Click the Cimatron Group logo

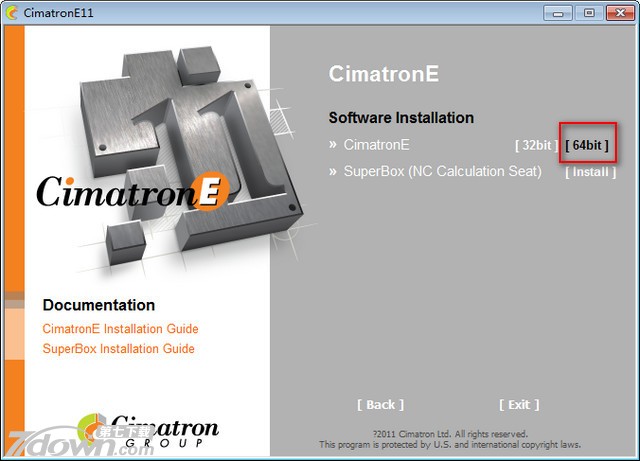pyautogui.click(x=148, y=431)
